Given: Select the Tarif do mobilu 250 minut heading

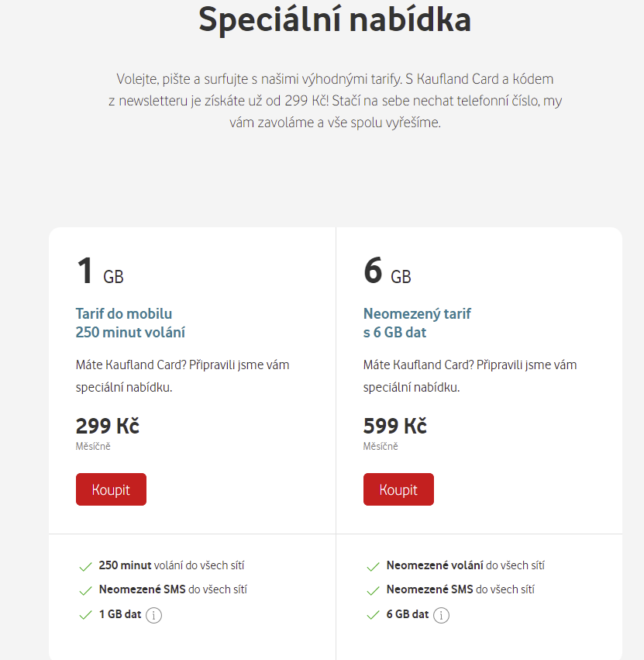Looking at the screenshot, I should [130, 323].
